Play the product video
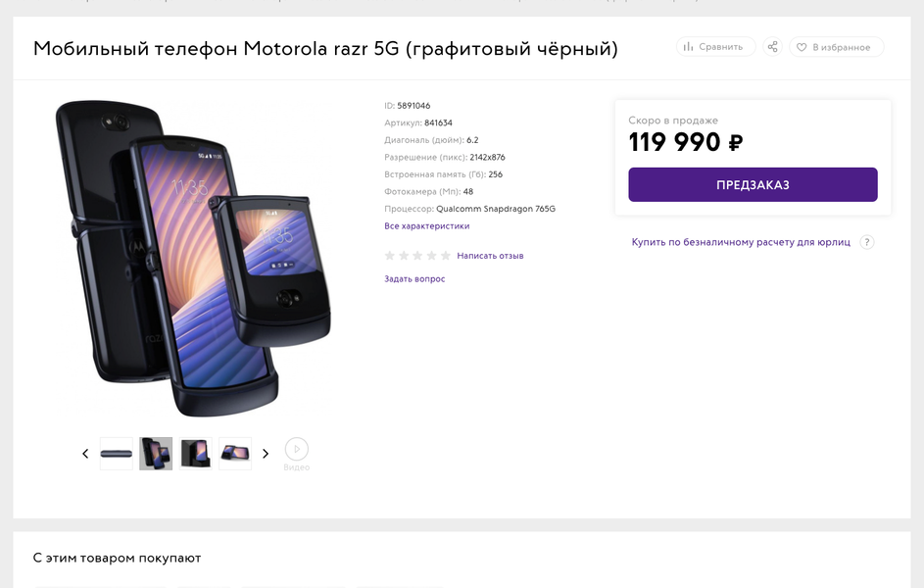 click(x=297, y=450)
